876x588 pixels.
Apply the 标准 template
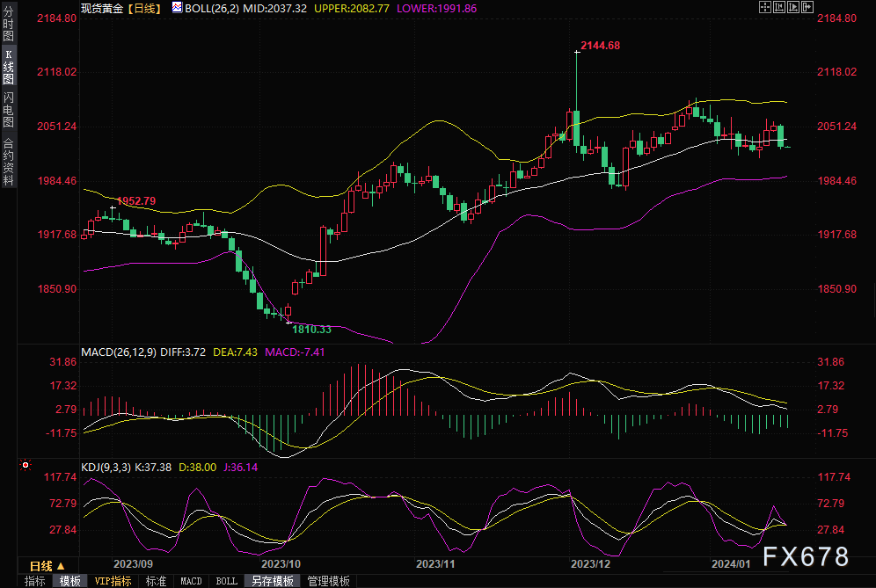(x=156, y=581)
